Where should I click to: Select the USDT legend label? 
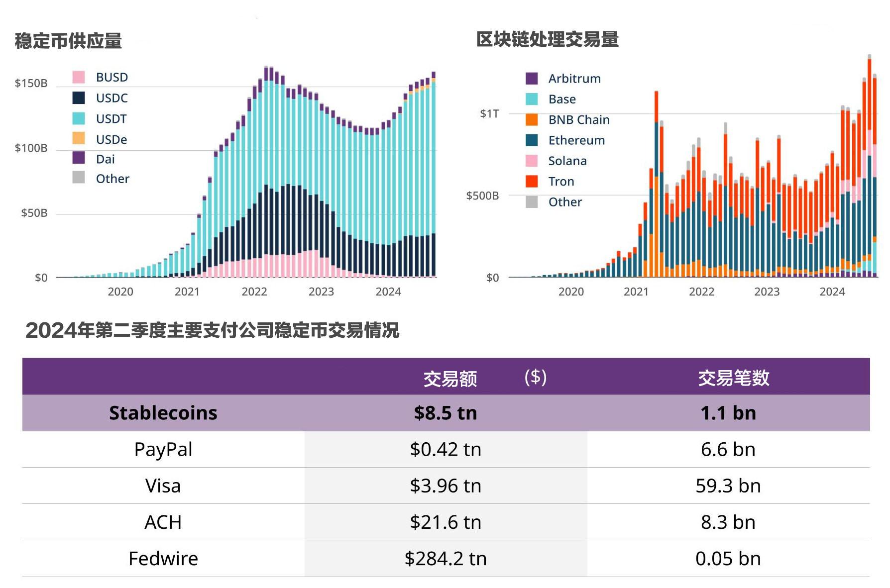(111, 119)
